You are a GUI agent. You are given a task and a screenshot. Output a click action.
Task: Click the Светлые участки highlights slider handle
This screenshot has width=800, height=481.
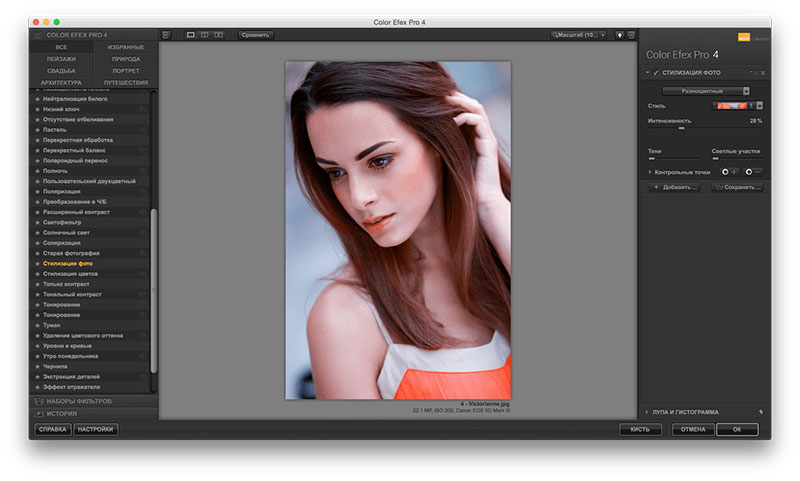715,159
